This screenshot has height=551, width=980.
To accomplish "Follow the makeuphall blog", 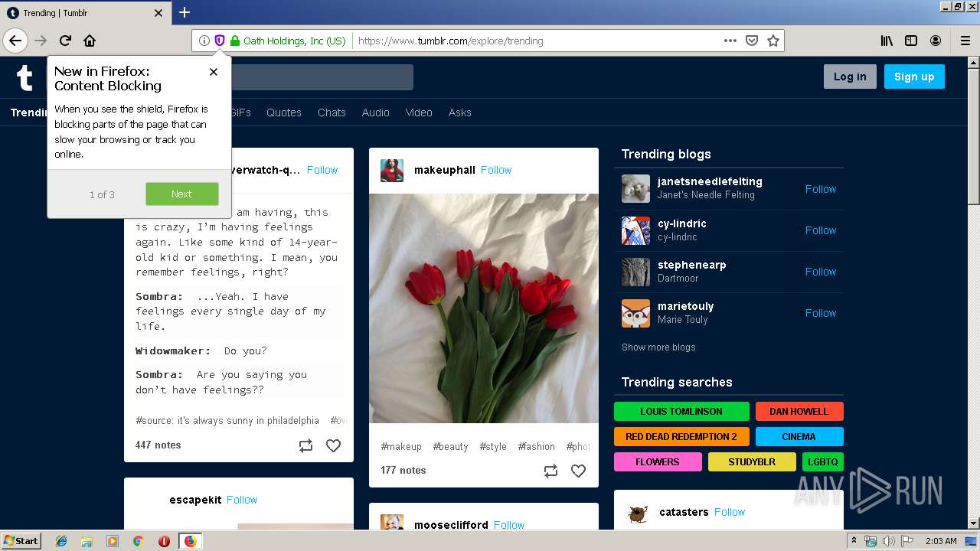I will pyautogui.click(x=496, y=170).
